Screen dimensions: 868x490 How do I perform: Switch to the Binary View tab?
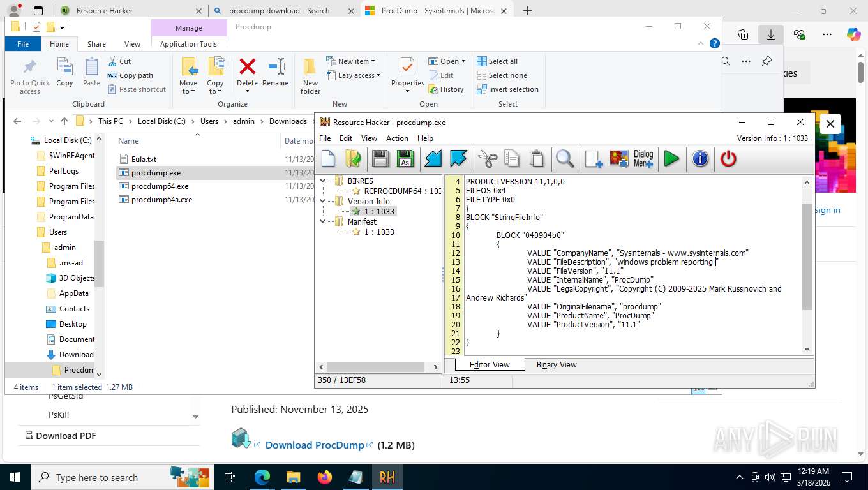(556, 365)
